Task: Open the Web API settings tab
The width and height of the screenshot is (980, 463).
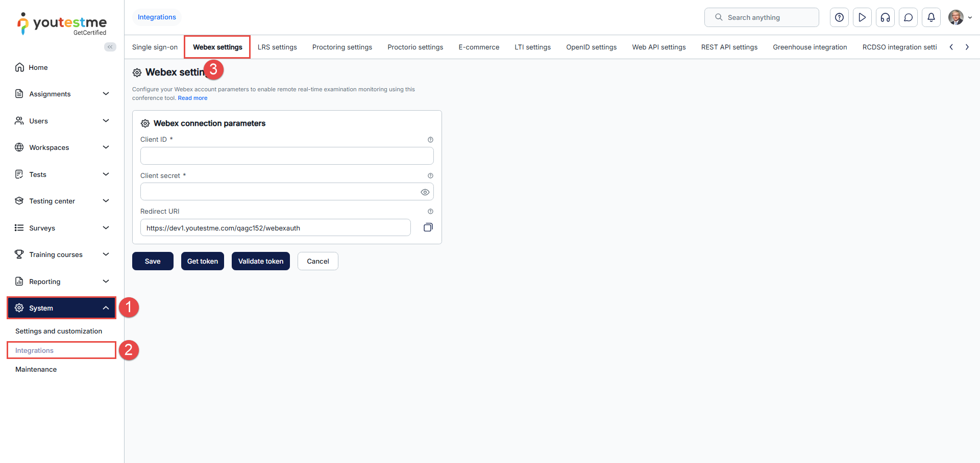Action: [659, 47]
